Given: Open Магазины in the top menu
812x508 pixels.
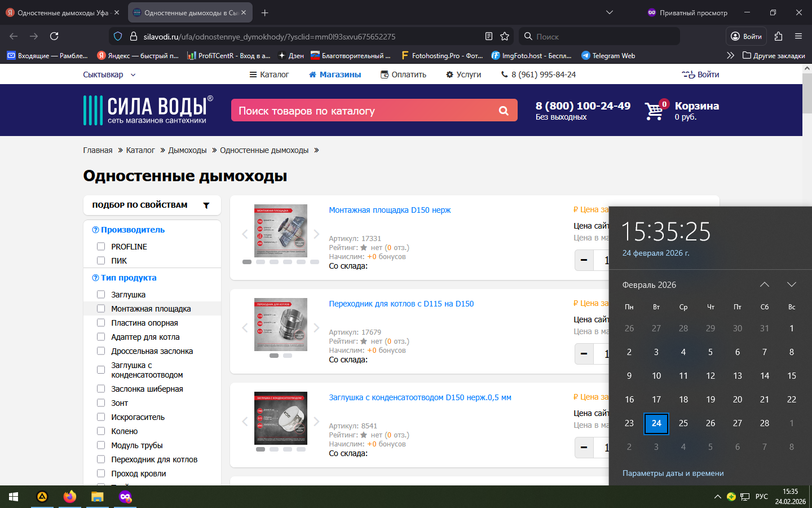Looking at the screenshot, I should click(335, 75).
